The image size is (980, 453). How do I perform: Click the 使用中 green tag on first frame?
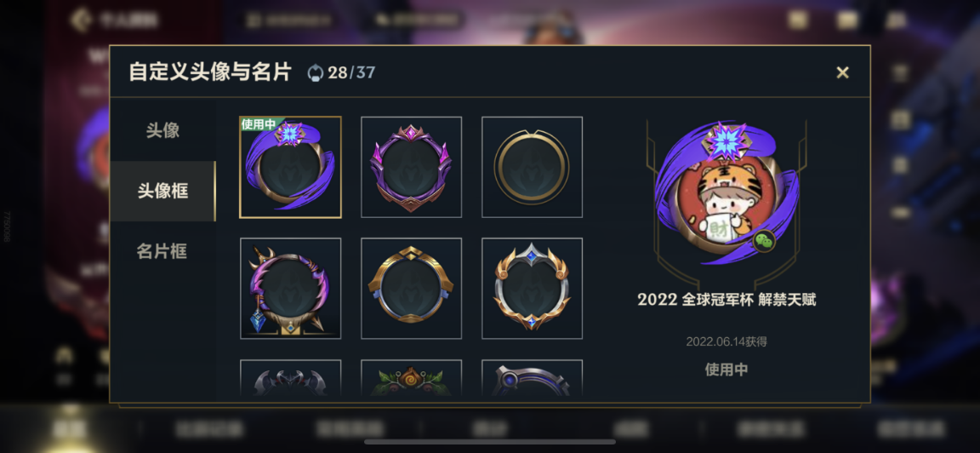point(258,123)
